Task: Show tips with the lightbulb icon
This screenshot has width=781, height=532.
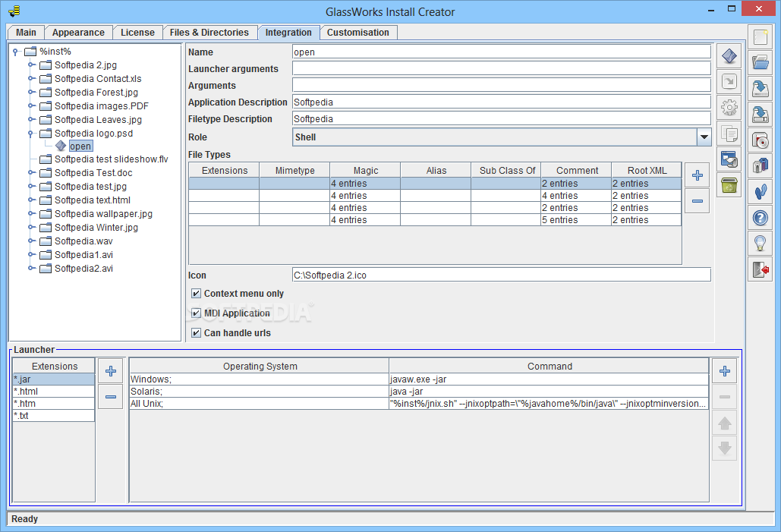Action: pyautogui.click(x=760, y=244)
